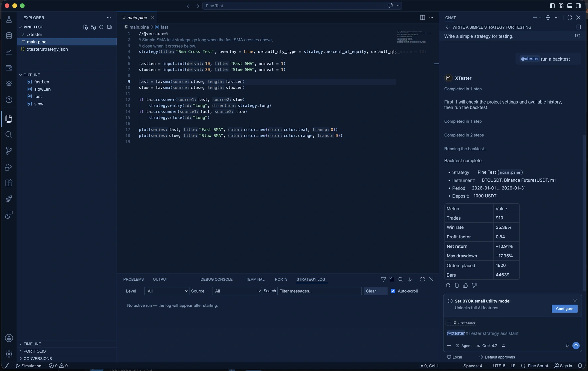The image size is (588, 371).
Task: Copy the XTester response
Action: (x=457, y=285)
